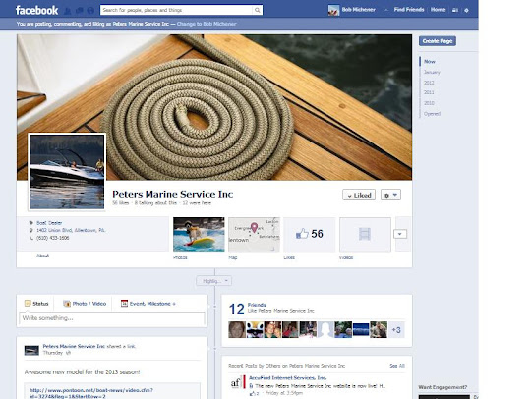The height and width of the screenshot is (399, 532).
Task: Click the calendar icon beside Event, Milestone
Action: pyautogui.click(x=124, y=304)
